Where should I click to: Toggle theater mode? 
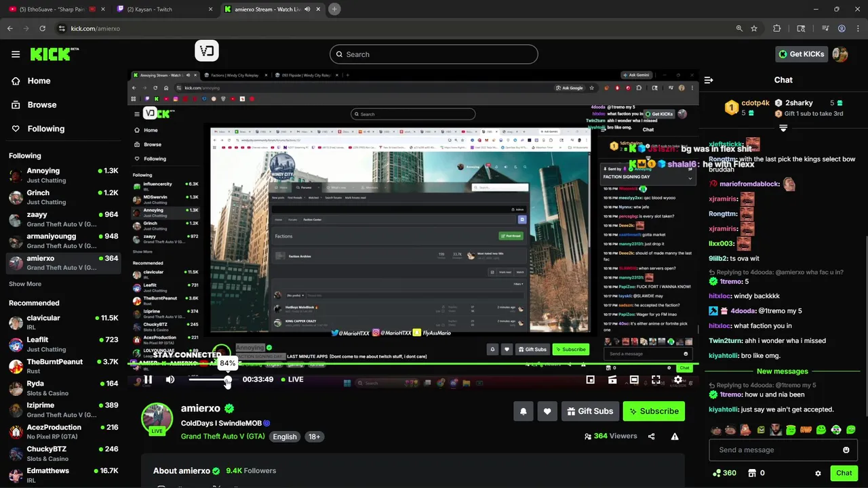(x=634, y=380)
